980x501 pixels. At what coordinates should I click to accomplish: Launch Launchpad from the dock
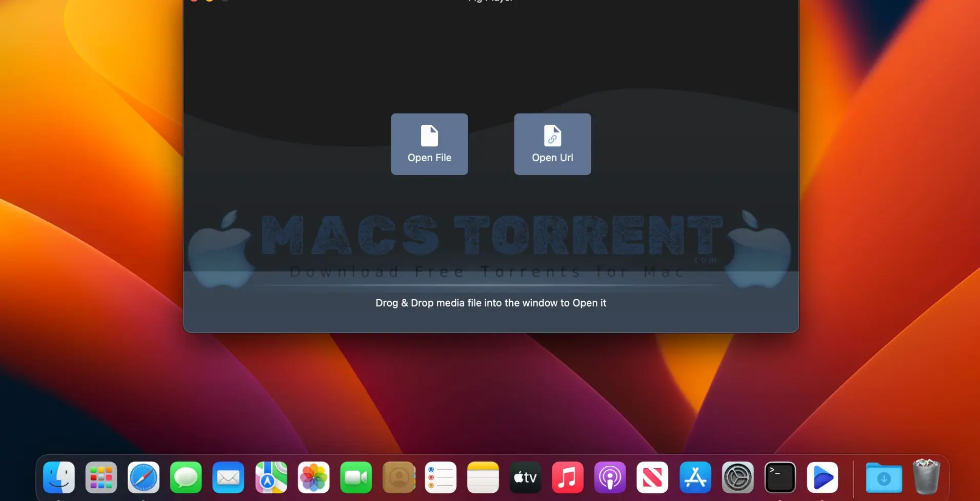(x=101, y=477)
